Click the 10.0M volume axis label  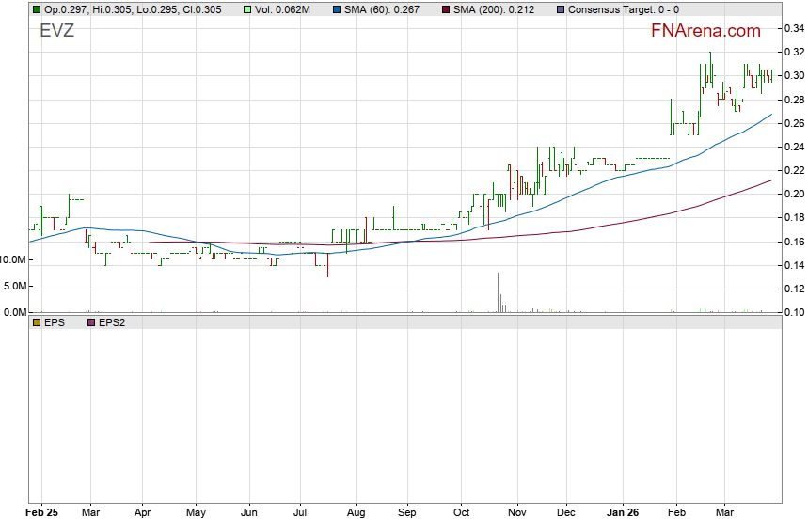13,259
